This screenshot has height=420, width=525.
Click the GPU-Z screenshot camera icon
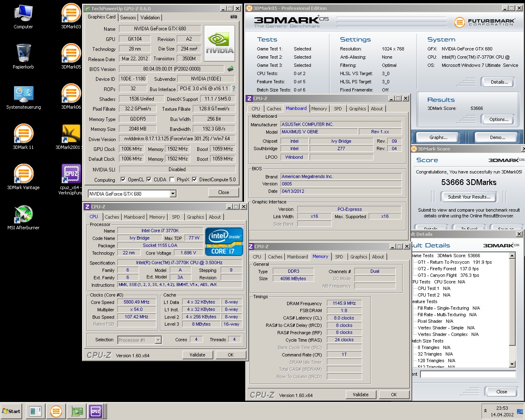coord(233,17)
